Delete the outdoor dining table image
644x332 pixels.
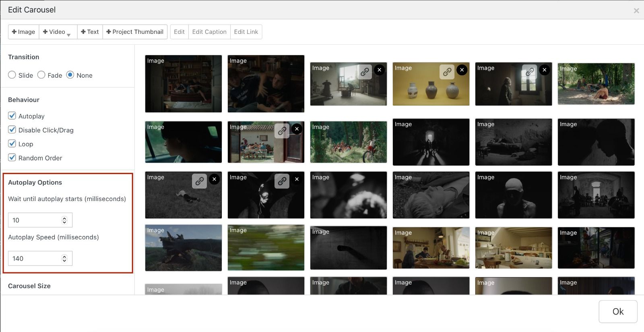coord(297,129)
